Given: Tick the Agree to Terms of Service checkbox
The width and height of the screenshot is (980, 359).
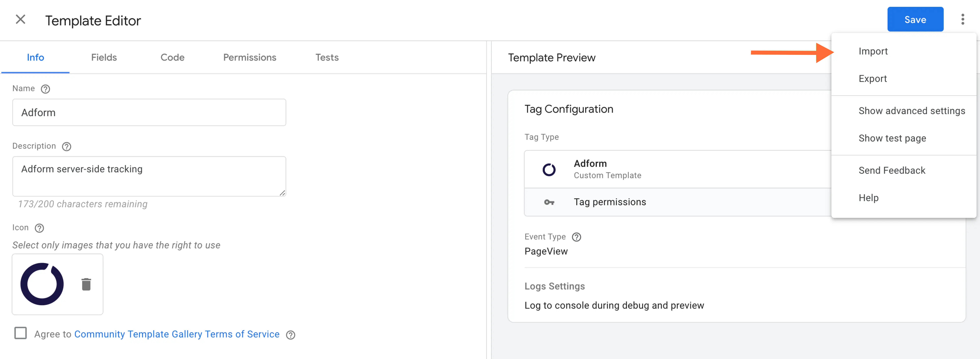Looking at the screenshot, I should [21, 333].
